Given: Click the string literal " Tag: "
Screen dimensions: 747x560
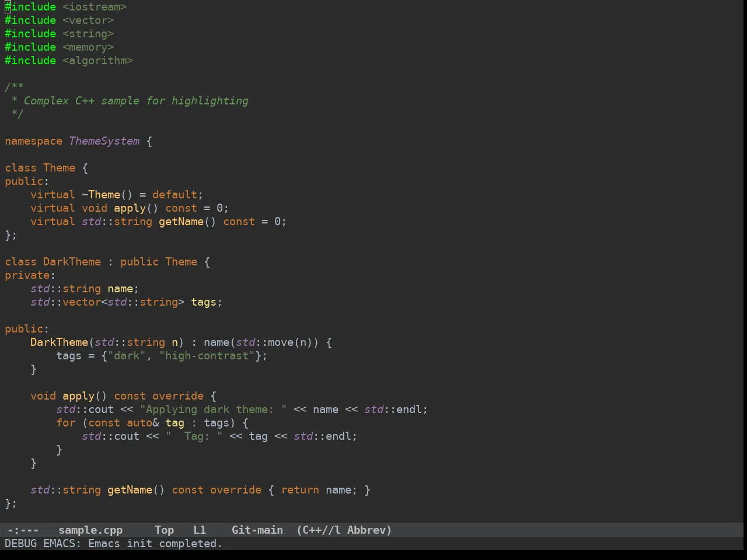Looking at the screenshot, I should tap(194, 436).
